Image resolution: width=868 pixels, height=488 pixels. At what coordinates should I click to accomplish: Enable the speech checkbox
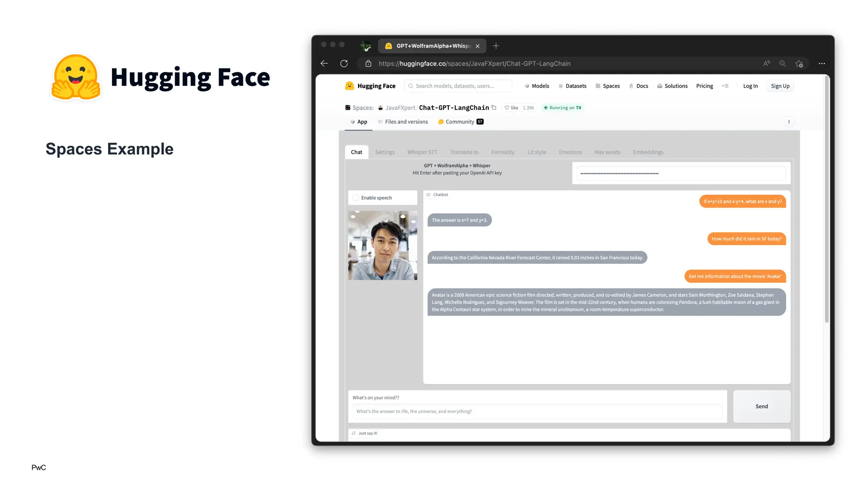356,198
